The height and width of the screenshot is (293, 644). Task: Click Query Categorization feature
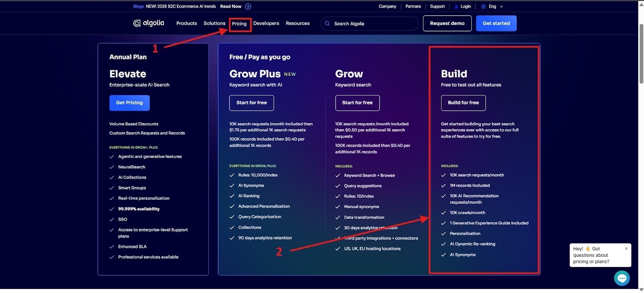(x=260, y=217)
